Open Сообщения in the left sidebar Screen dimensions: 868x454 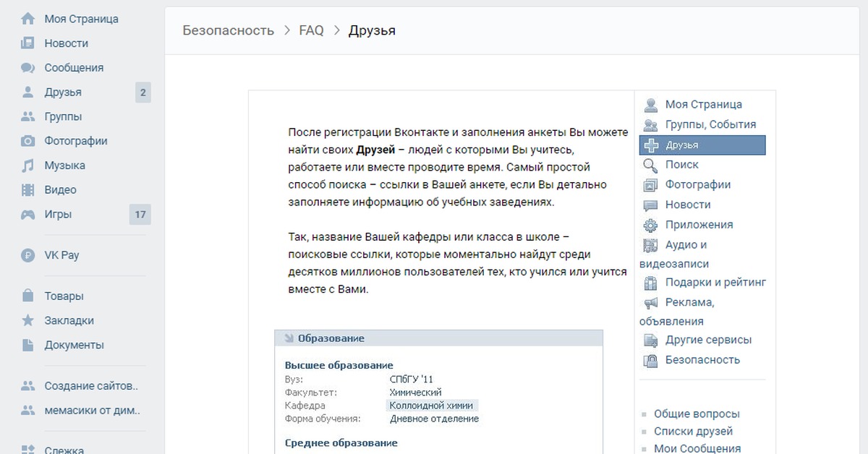click(x=74, y=68)
